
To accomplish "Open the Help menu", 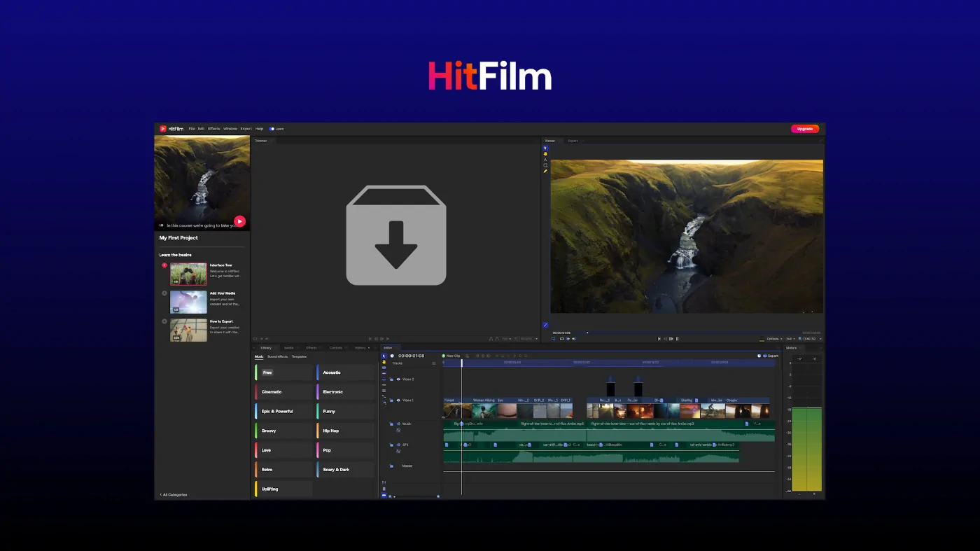I will [259, 129].
